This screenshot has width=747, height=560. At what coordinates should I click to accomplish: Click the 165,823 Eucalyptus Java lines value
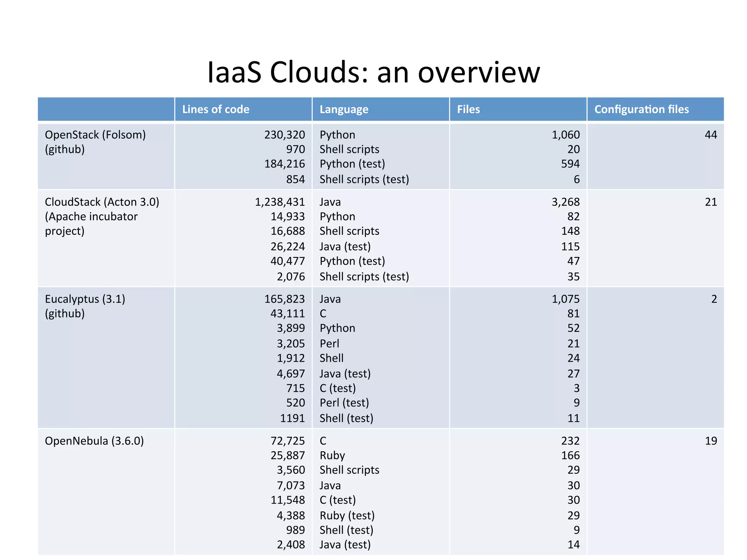285,299
